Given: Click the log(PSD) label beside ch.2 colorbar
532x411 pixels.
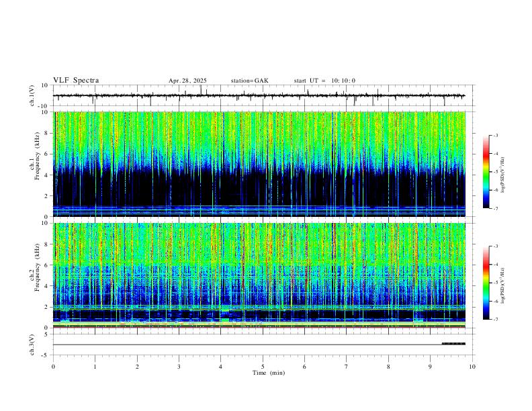Looking at the screenshot, I should point(503,285).
